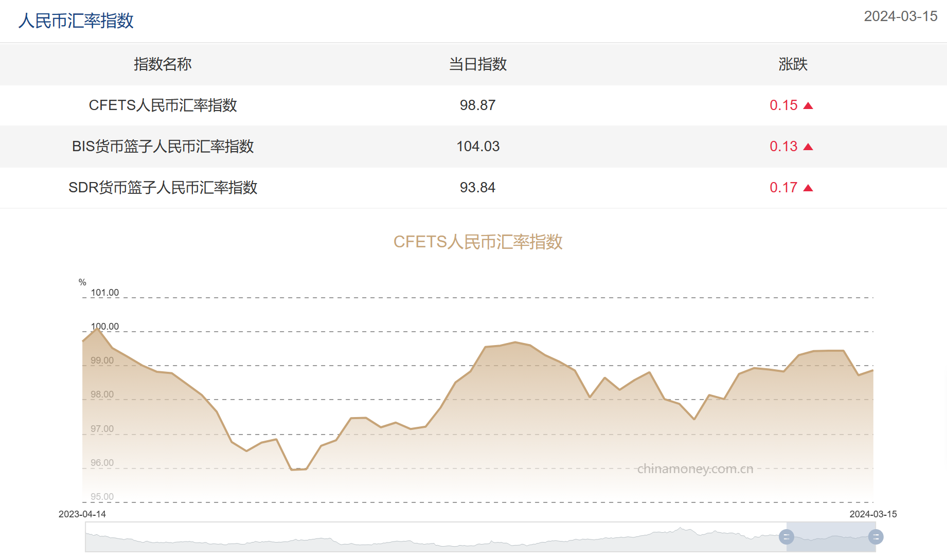Click the red up arrow beside 0.13

point(808,147)
